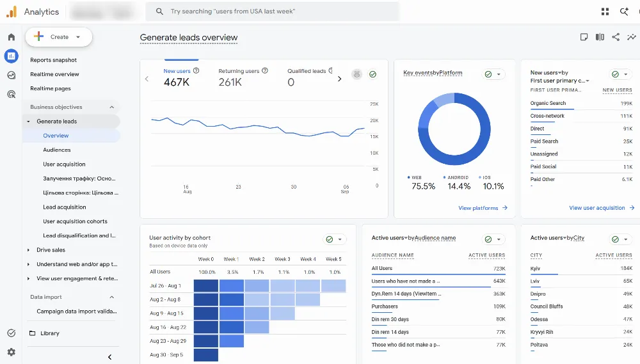The height and width of the screenshot is (364, 640).
Task: Open the Insights trend line icon
Action: (x=632, y=37)
